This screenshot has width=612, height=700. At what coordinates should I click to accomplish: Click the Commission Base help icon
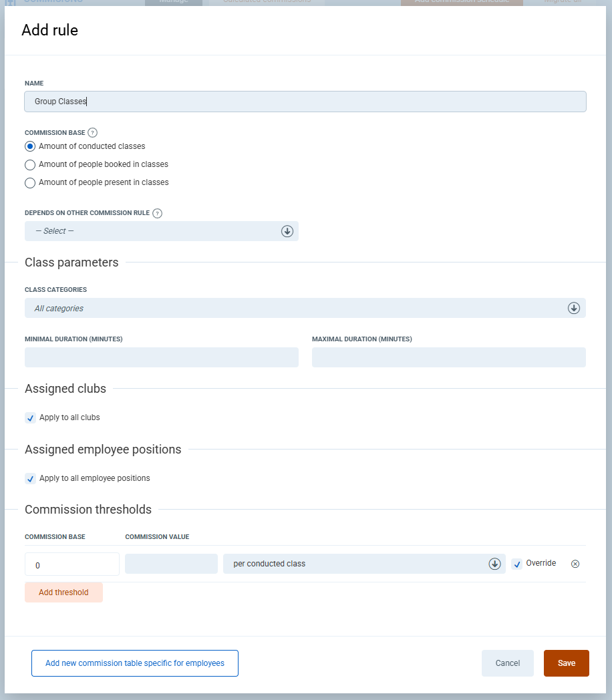coord(93,132)
